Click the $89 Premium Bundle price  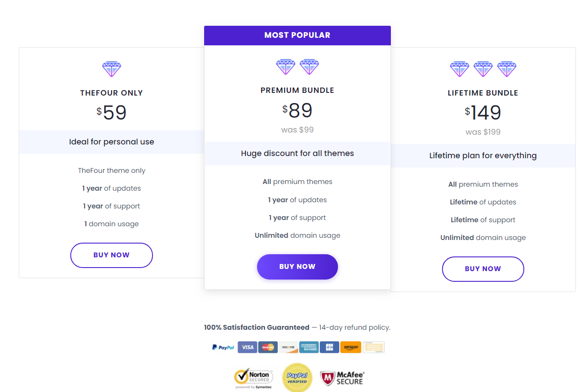pyautogui.click(x=297, y=111)
